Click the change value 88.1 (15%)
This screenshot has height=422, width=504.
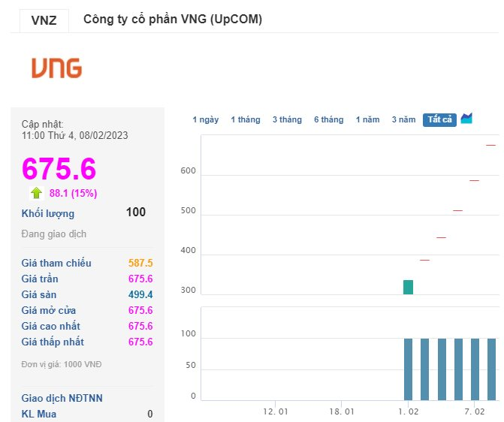tap(74, 193)
